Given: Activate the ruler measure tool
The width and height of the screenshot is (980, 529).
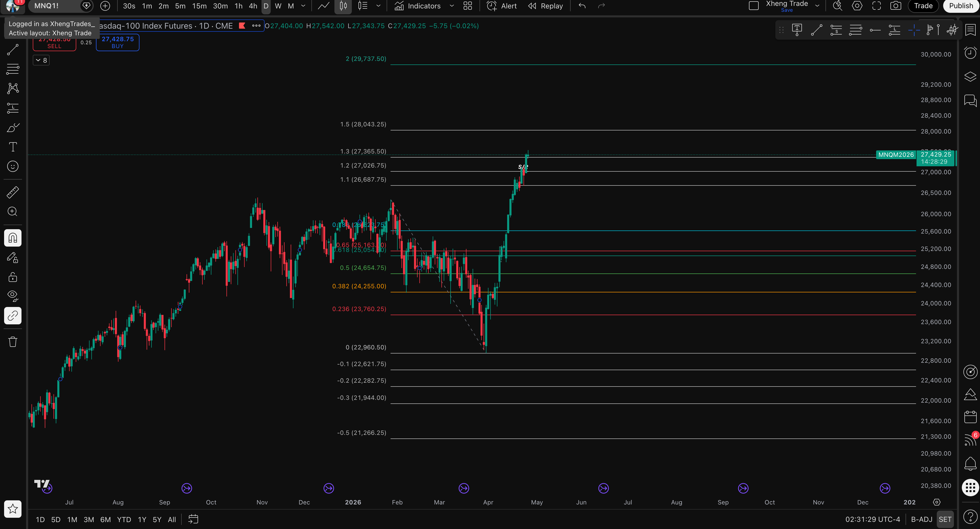Looking at the screenshot, I should point(13,192).
